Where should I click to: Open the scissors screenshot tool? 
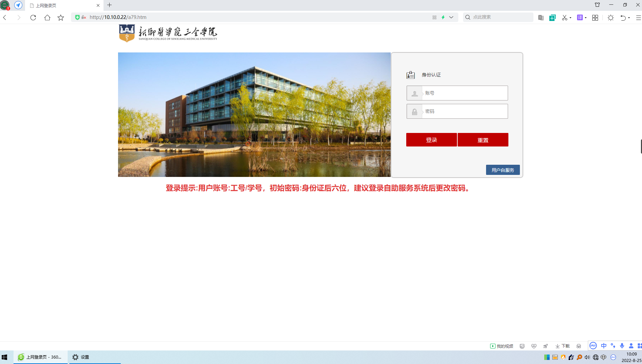(x=564, y=18)
